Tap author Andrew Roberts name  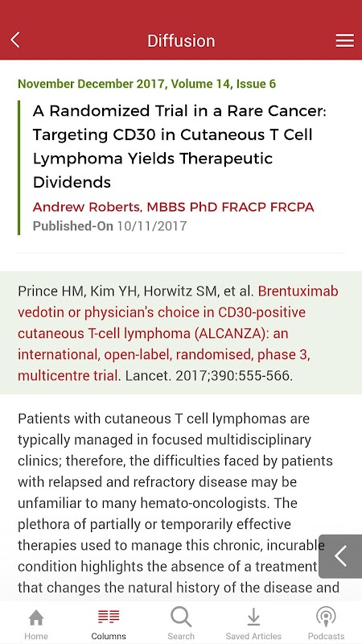(x=173, y=207)
